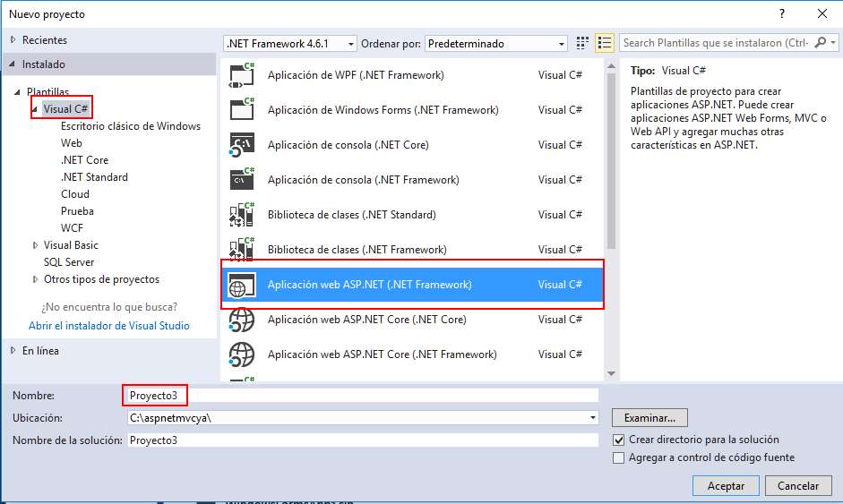Select Biblioteca de clases (.NET Standard) text

pyautogui.click(x=351, y=215)
